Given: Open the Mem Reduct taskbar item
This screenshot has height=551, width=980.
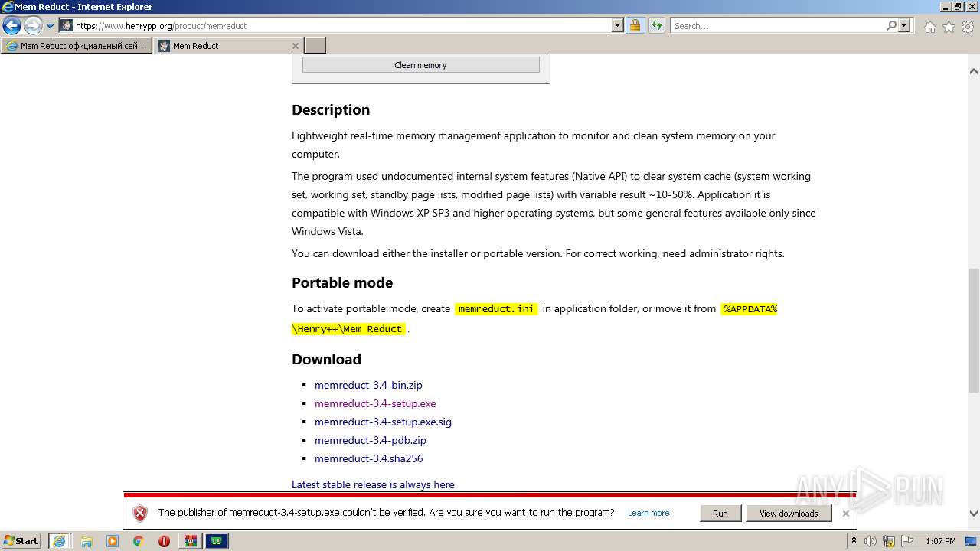Looking at the screenshot, I should click(217, 541).
